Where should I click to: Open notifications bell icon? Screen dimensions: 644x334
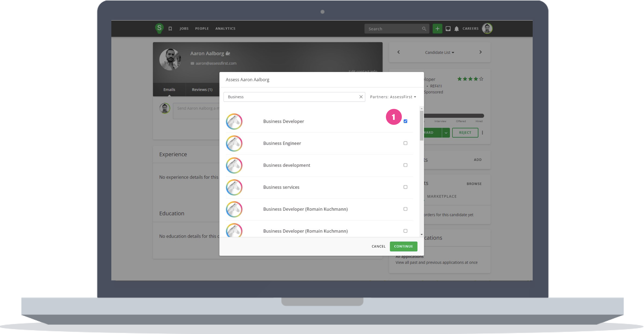457,29
